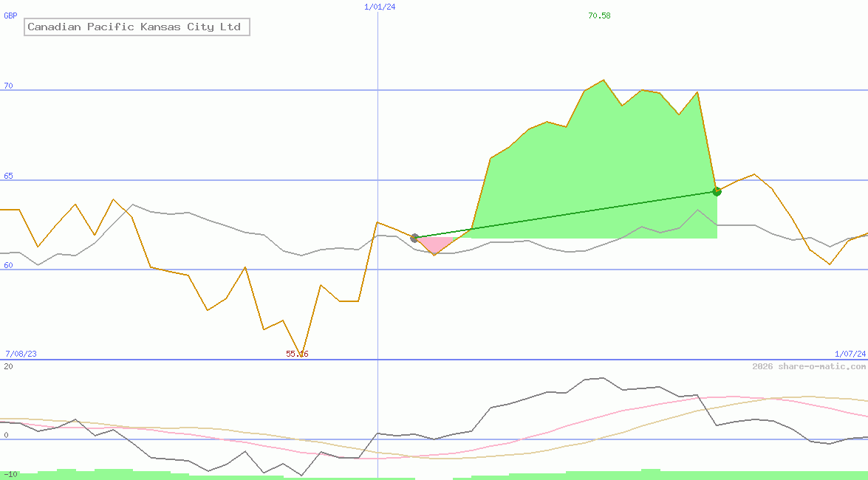Click the 70.58 high price label
The image size is (868, 480).
599,16
